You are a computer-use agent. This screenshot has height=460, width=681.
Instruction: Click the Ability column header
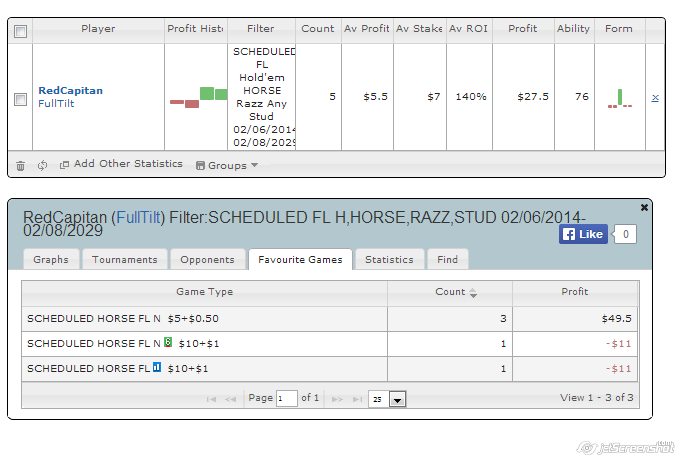click(x=574, y=29)
